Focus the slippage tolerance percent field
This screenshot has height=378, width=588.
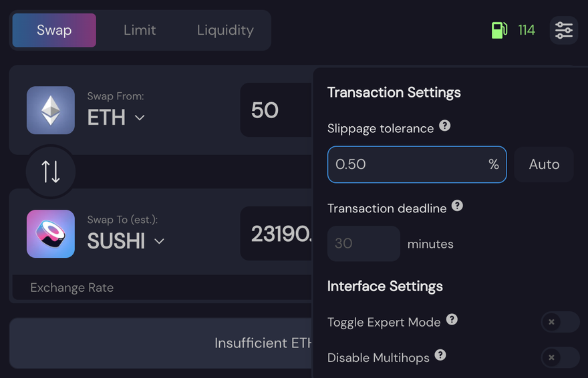[417, 164]
